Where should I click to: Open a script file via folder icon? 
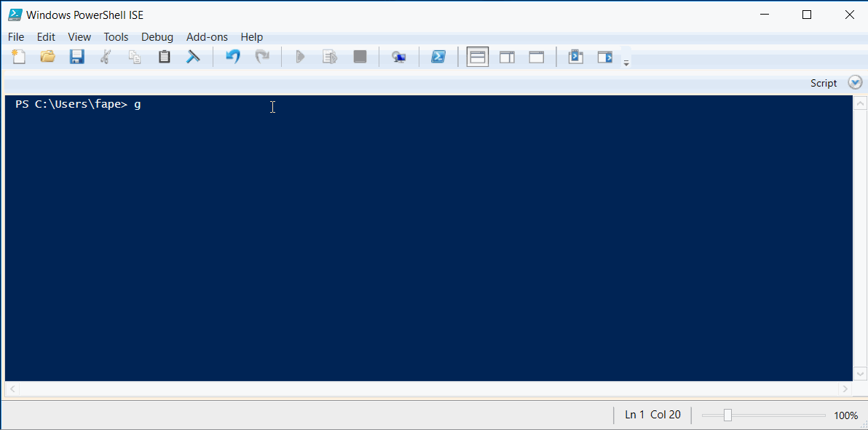(47, 57)
